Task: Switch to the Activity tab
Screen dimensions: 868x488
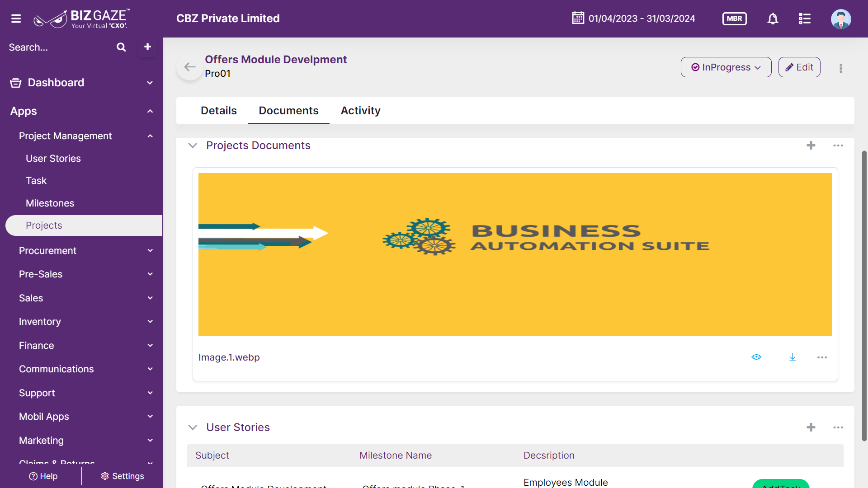Action: [x=360, y=111]
